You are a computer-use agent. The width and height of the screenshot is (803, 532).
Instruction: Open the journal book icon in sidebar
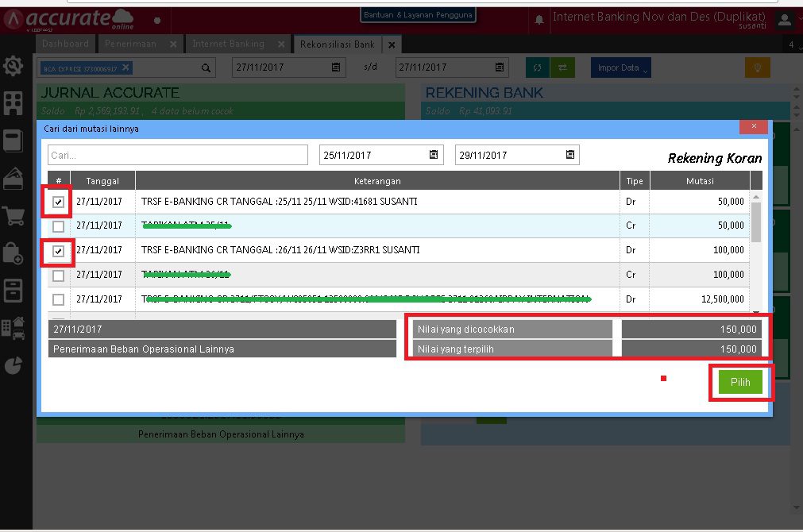13,139
